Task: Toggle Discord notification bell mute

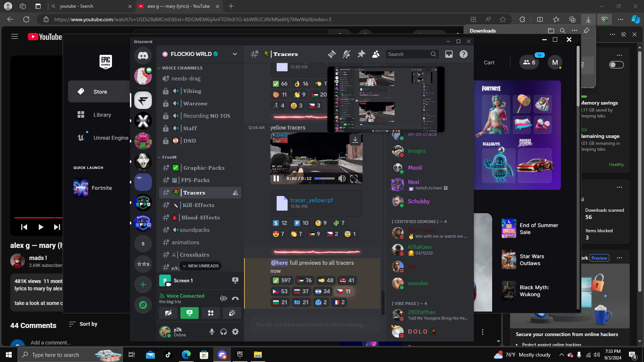Action: point(346,54)
